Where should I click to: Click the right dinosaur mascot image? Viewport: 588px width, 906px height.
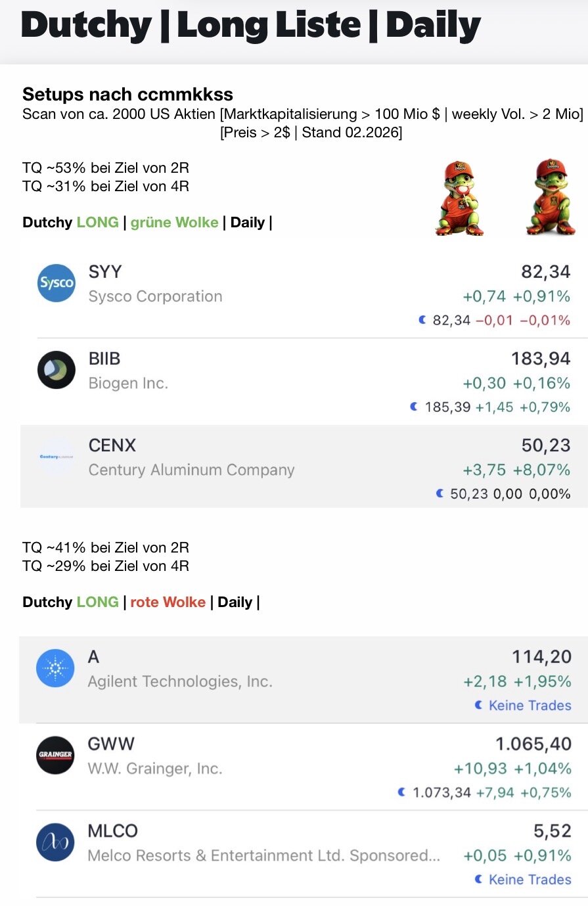click(x=551, y=196)
